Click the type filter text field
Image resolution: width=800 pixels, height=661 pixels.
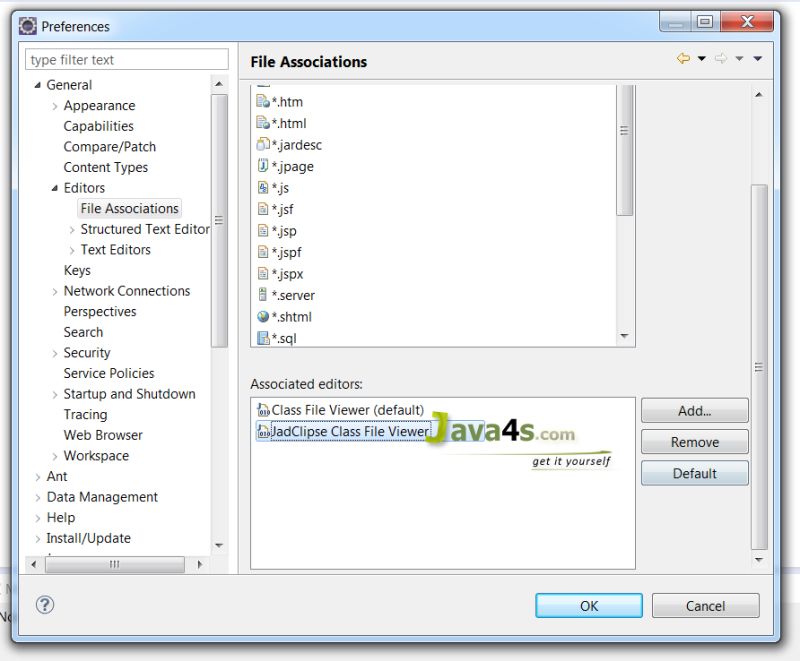126,59
